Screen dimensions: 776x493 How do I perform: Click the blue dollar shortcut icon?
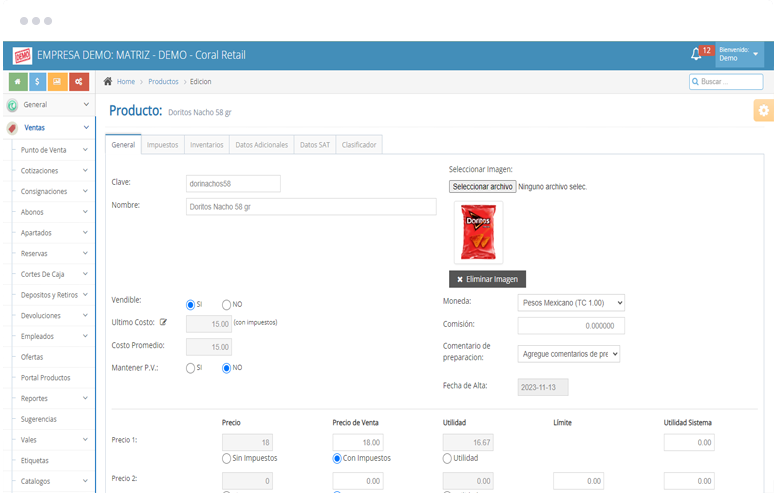click(x=38, y=82)
